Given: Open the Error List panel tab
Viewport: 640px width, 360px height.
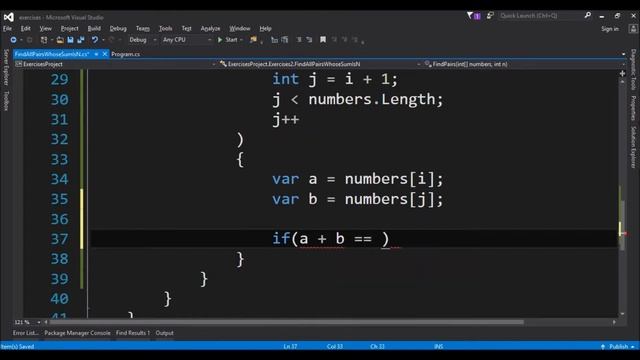Looking at the screenshot, I should coord(25,333).
